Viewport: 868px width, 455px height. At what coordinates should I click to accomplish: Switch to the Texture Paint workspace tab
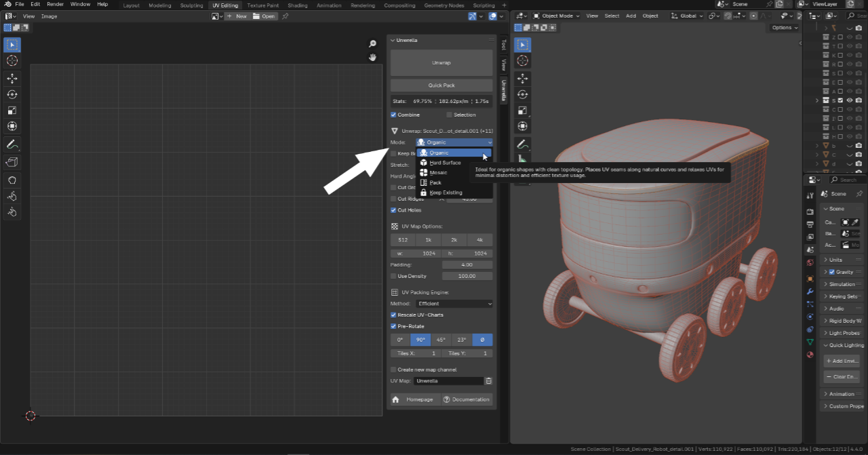263,5
